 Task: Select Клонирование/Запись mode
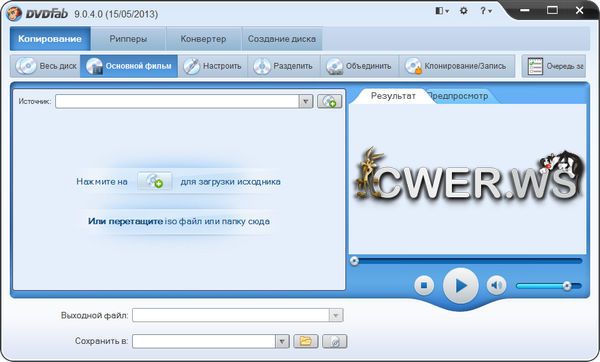tap(457, 66)
